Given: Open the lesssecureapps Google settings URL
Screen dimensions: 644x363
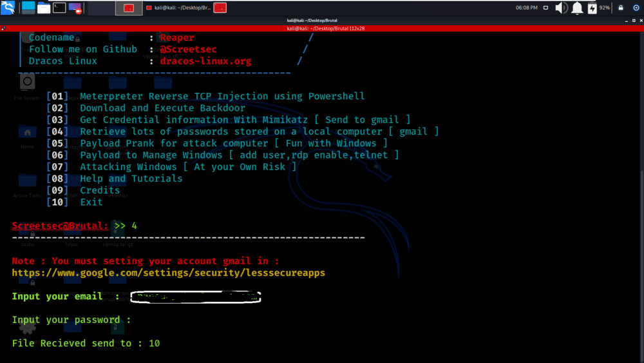Looking at the screenshot, I should click(168, 273).
